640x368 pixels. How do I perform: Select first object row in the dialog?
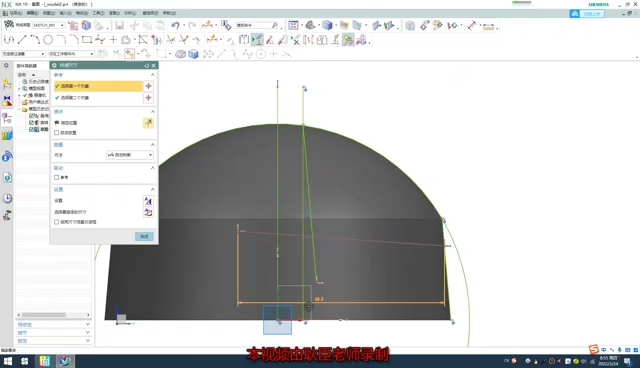tap(98, 86)
